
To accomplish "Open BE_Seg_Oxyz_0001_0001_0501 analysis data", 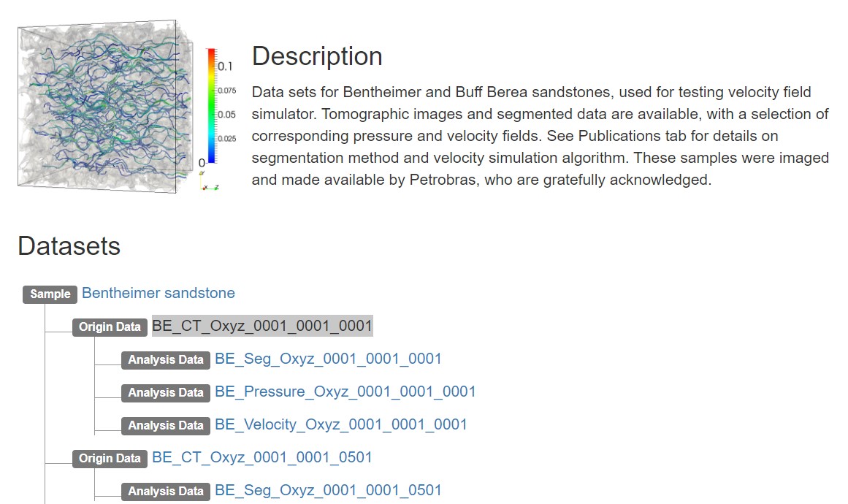I will point(328,490).
